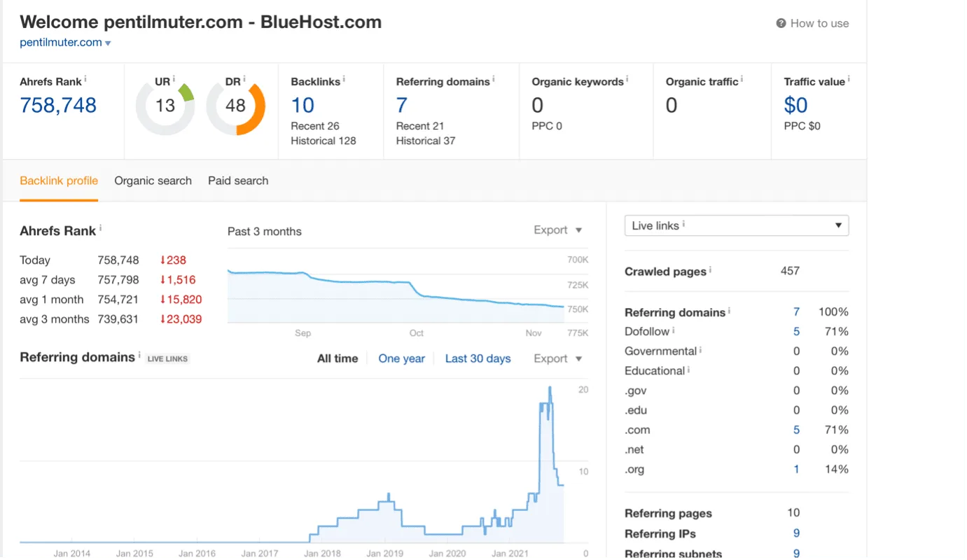Click the Referring IPs count 9
Screen dimensions: 967x560
(796, 533)
